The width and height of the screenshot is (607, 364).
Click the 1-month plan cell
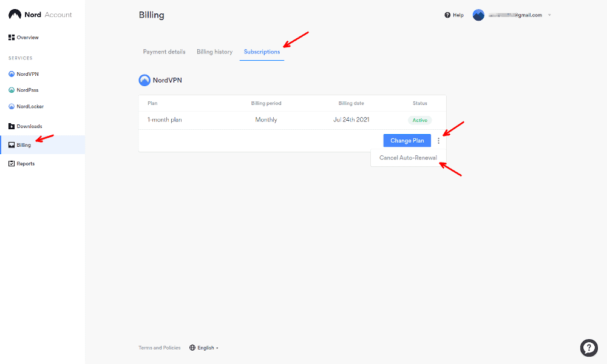point(164,120)
